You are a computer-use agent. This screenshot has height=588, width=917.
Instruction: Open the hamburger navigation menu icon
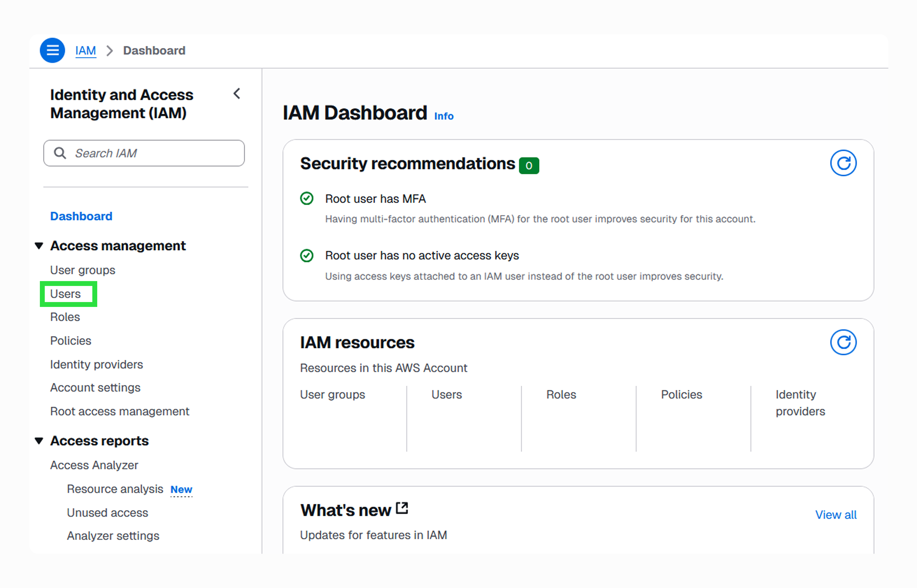pyautogui.click(x=52, y=50)
